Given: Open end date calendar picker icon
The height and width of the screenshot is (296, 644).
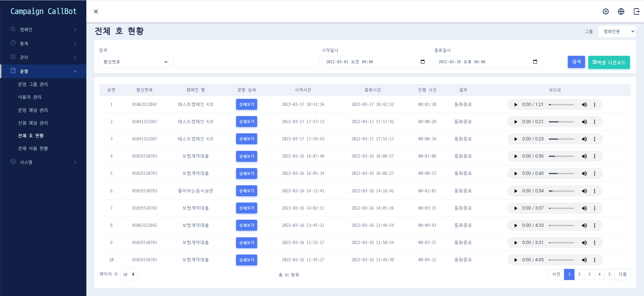Looking at the screenshot, I should click(535, 62).
